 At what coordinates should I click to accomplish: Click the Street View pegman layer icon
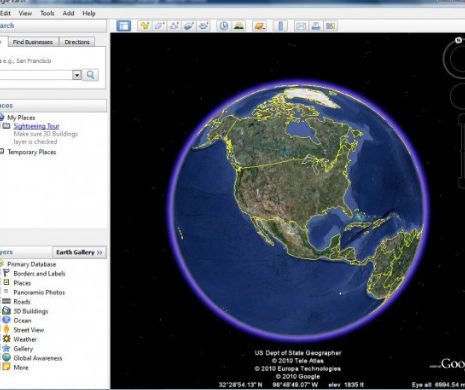(x=6, y=329)
